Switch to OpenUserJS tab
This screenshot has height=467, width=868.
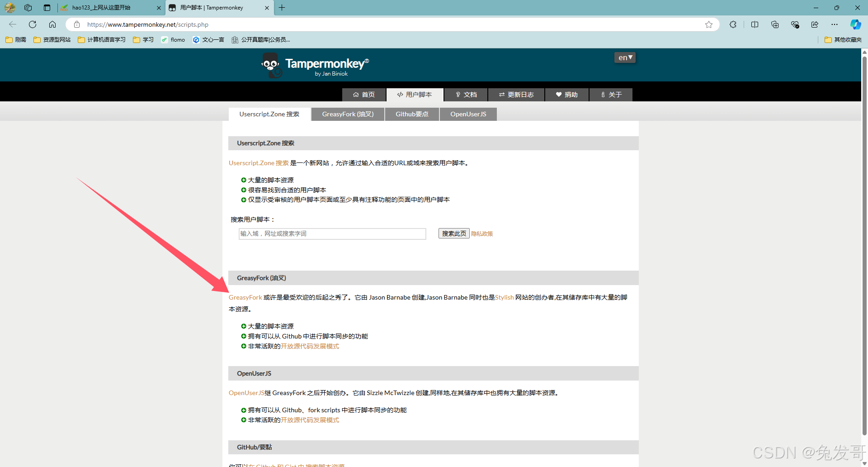(x=468, y=114)
